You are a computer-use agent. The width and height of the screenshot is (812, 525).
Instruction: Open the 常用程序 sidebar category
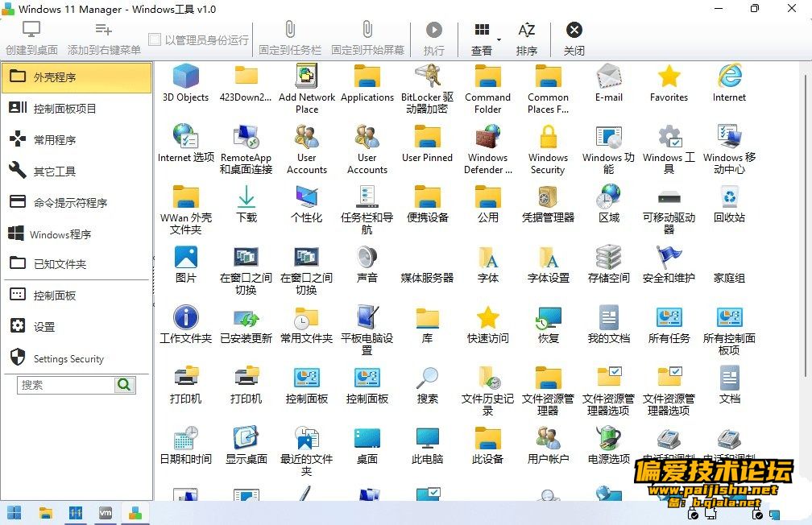(x=77, y=140)
